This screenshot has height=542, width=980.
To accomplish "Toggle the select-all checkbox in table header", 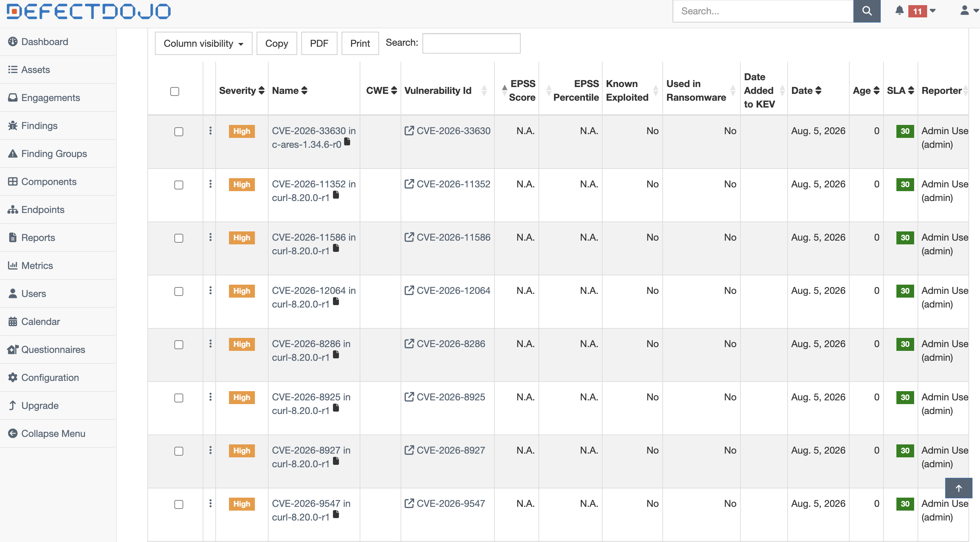I will [x=175, y=91].
